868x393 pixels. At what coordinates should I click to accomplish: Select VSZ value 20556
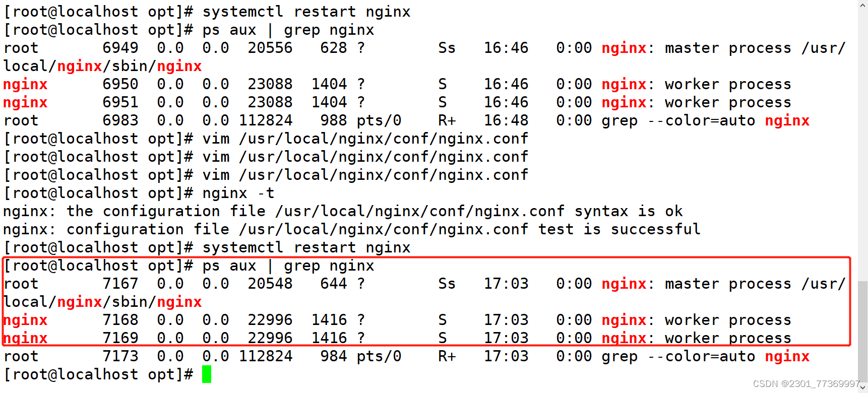click(x=270, y=48)
